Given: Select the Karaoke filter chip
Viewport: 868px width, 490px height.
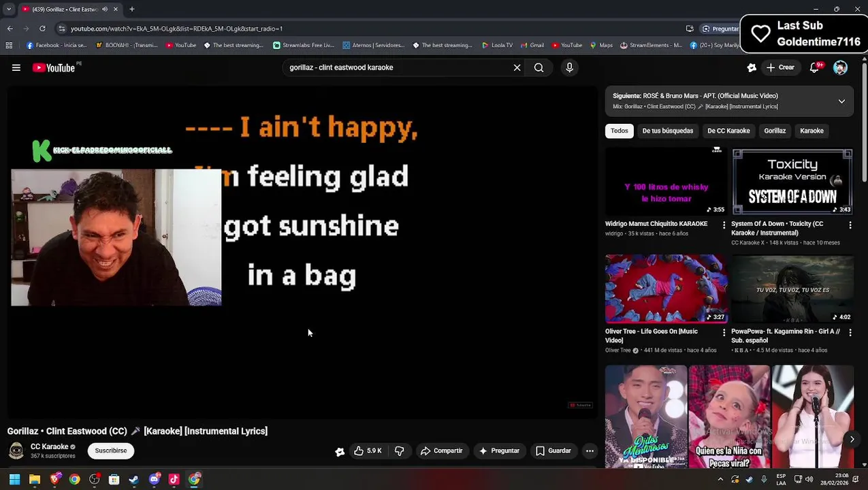Looking at the screenshot, I should tap(811, 131).
